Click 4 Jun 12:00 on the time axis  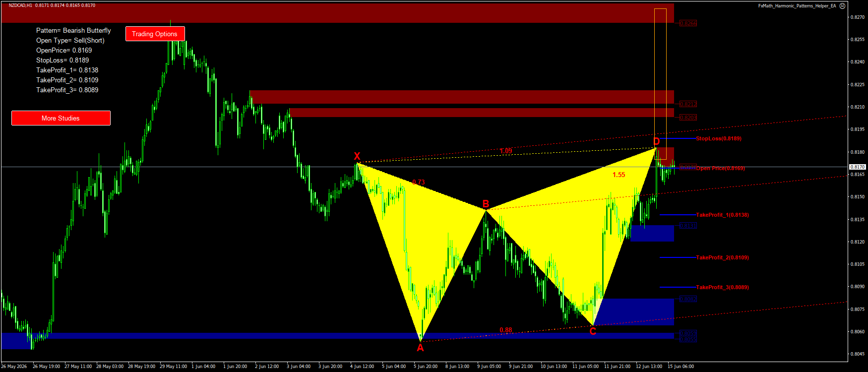pyautogui.click(x=362, y=367)
